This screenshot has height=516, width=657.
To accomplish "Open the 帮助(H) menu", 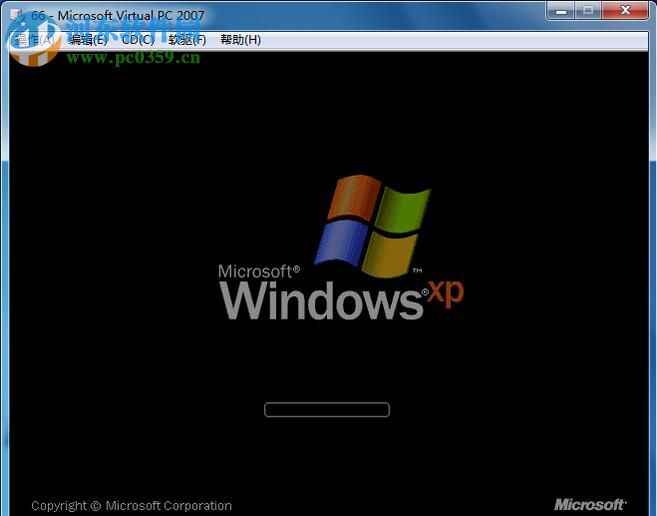I will pos(241,40).
